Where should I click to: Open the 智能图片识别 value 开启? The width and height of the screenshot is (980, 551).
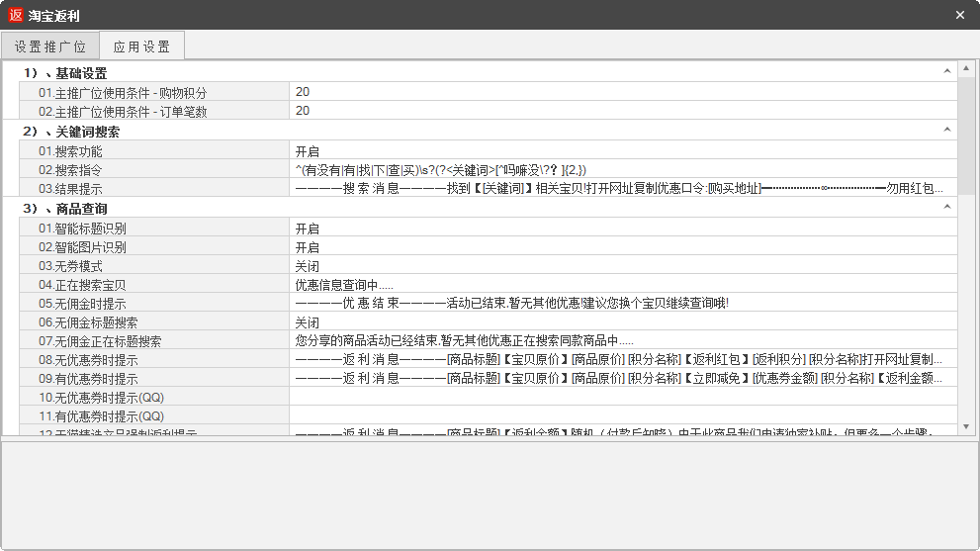tap(623, 247)
